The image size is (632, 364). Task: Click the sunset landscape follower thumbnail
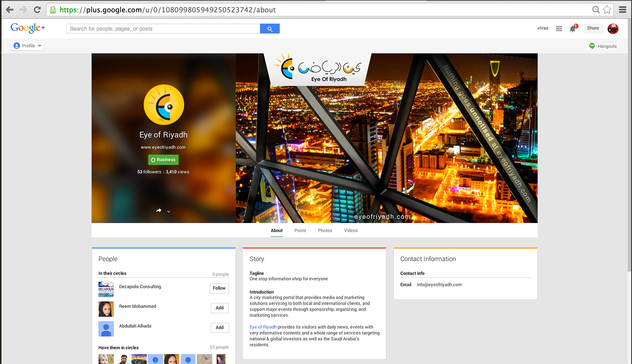pos(139,359)
